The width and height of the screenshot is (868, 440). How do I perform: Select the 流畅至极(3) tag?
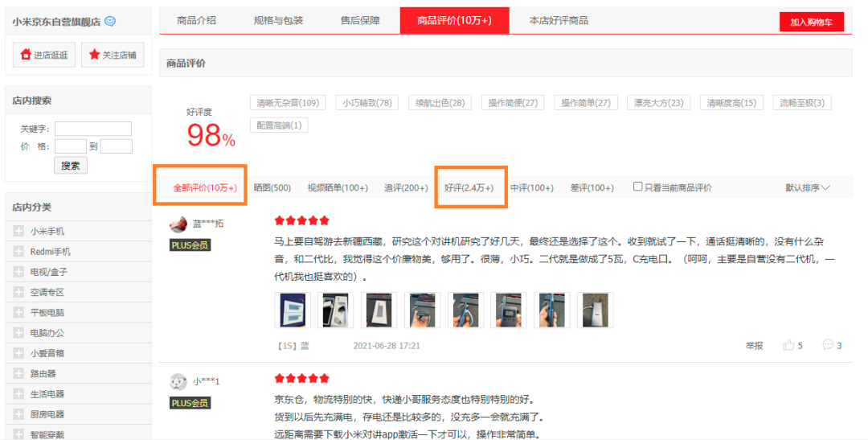[802, 102]
